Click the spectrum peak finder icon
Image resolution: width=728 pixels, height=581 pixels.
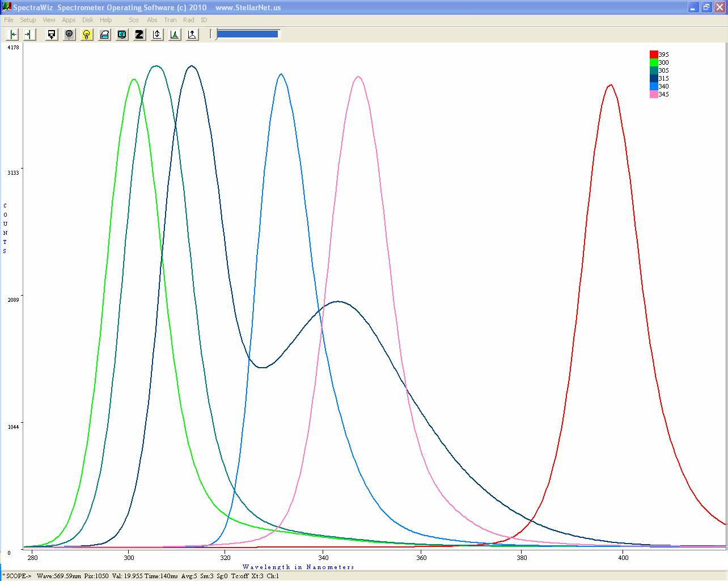click(175, 35)
